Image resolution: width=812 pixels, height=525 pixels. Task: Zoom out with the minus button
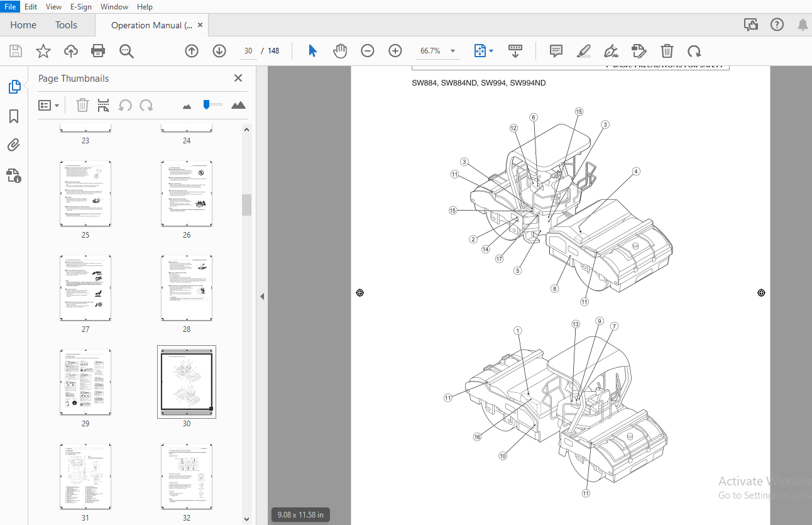368,51
